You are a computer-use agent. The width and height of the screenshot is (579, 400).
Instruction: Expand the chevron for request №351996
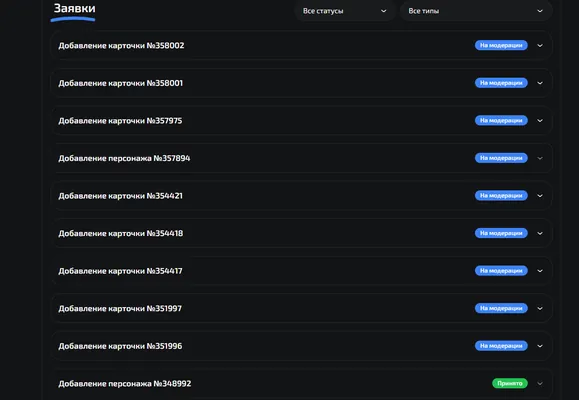(x=540, y=346)
